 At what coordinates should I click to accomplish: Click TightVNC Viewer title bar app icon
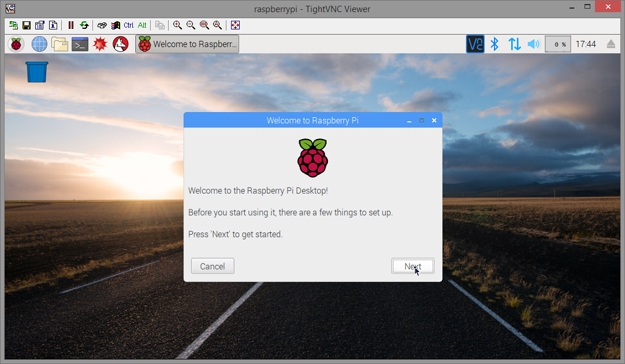(x=10, y=8)
